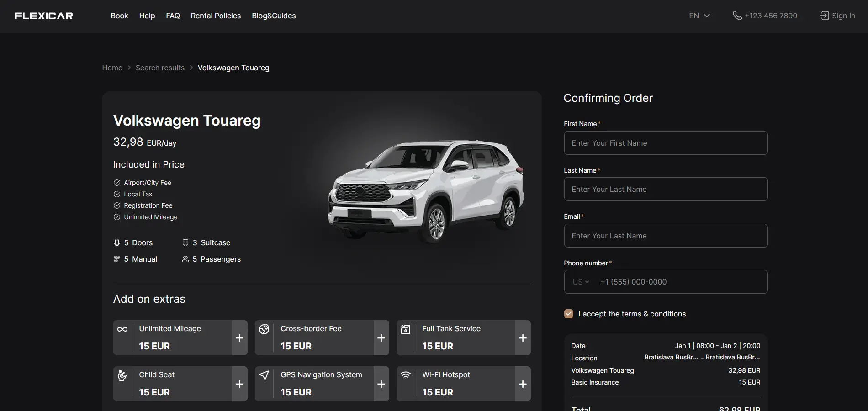Click the Child Seat icon
Viewport: 868px width, 411px height.
(122, 375)
